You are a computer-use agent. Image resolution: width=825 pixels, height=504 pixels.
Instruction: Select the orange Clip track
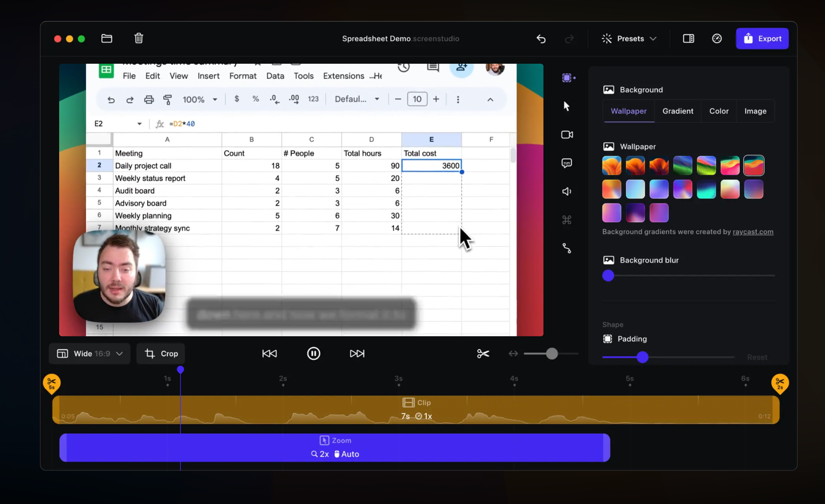click(x=416, y=410)
